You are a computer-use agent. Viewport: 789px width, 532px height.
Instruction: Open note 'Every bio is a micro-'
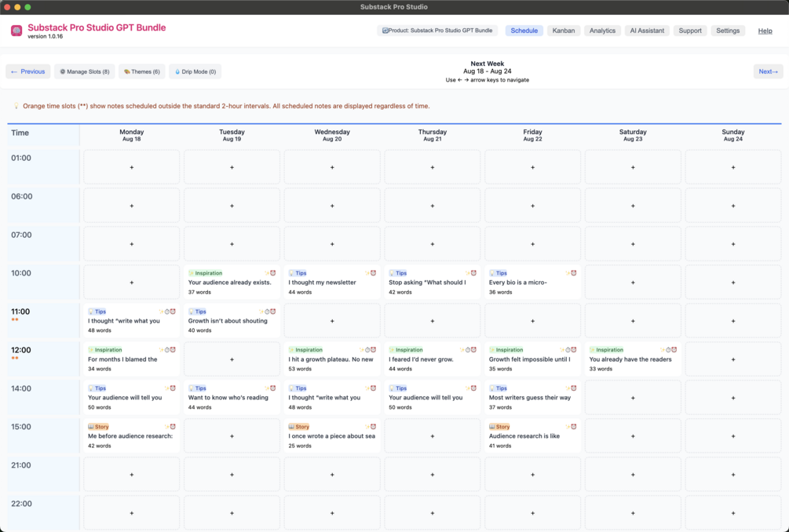point(532,282)
